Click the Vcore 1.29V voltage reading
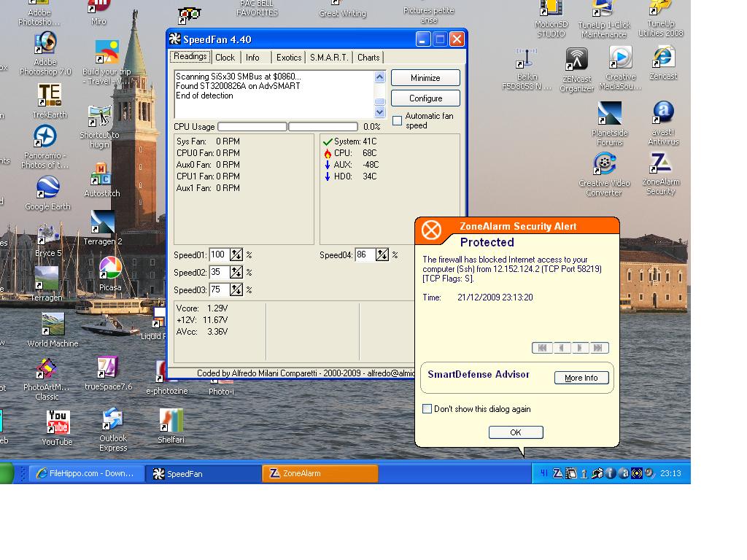The height and width of the screenshot is (560, 747). (x=217, y=308)
